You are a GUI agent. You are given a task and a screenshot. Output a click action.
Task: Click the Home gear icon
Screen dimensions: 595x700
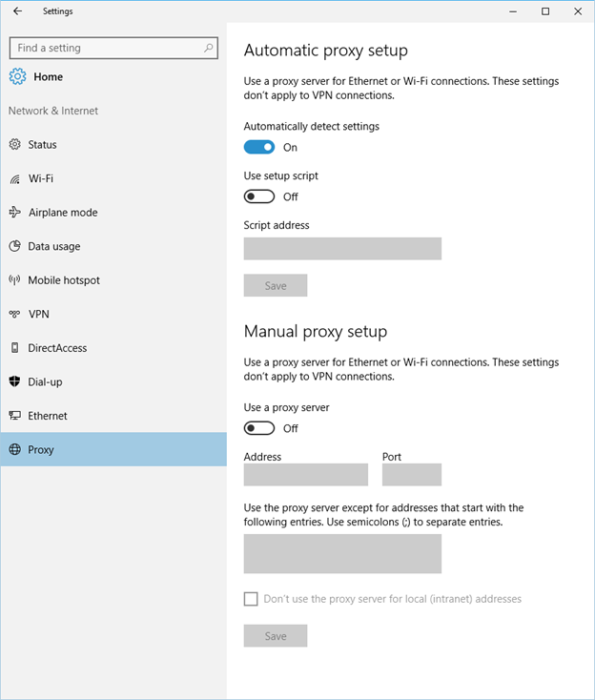point(18,76)
